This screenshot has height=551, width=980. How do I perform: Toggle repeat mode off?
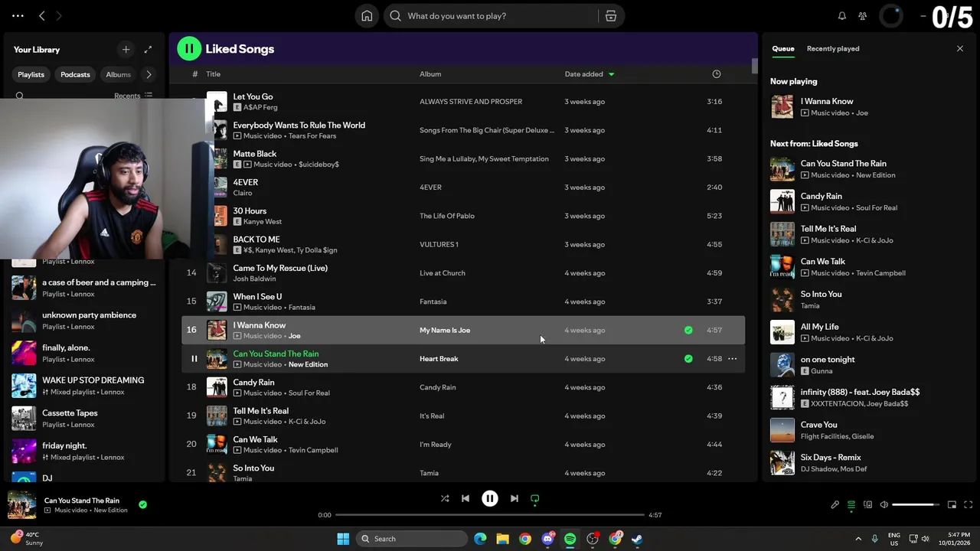pos(535,498)
